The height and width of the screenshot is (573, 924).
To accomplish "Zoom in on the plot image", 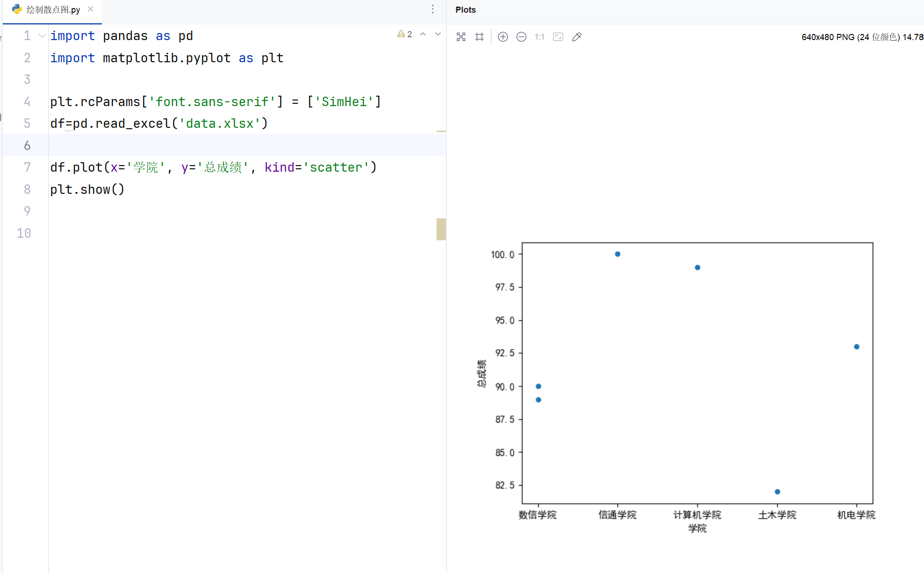I will [503, 37].
